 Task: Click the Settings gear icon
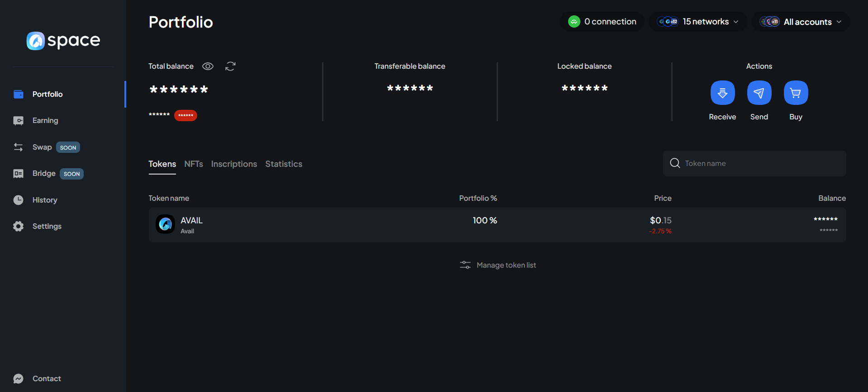point(19,226)
